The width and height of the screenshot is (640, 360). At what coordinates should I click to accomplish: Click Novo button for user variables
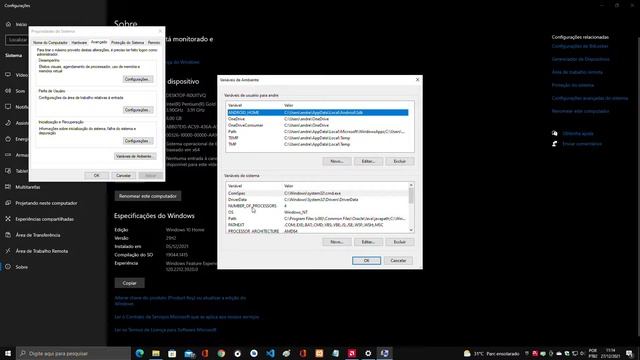[x=337, y=161]
